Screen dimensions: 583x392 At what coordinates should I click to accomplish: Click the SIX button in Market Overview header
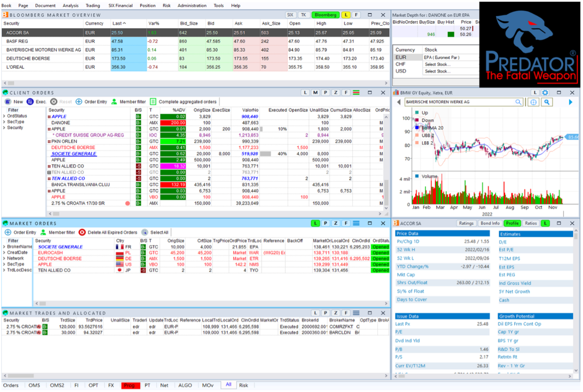tap(290, 15)
